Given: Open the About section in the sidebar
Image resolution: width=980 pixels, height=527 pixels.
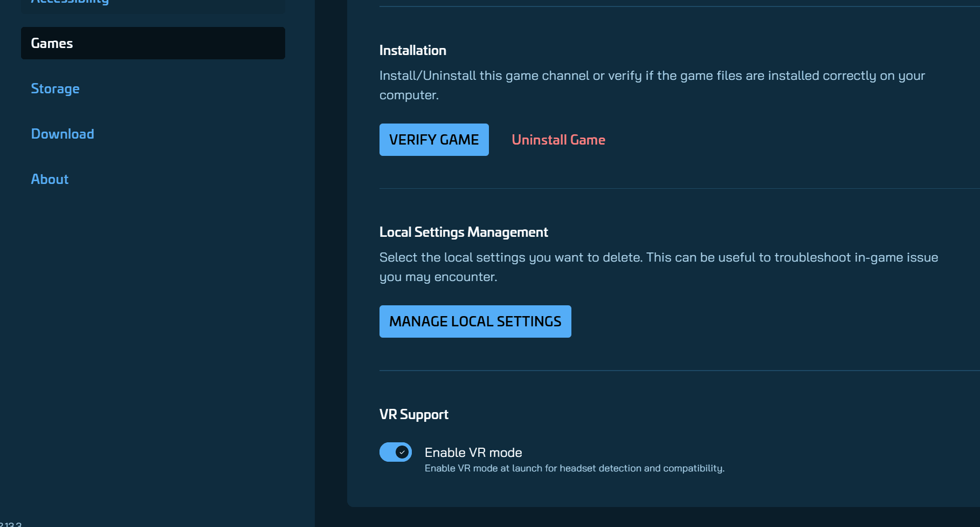Looking at the screenshot, I should tap(50, 179).
